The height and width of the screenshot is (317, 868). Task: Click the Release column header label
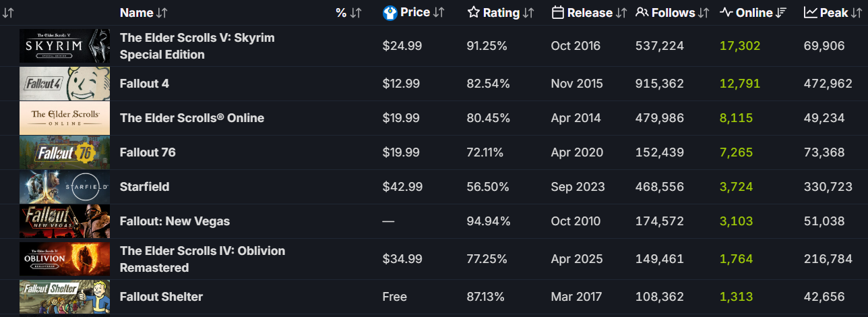(x=590, y=13)
